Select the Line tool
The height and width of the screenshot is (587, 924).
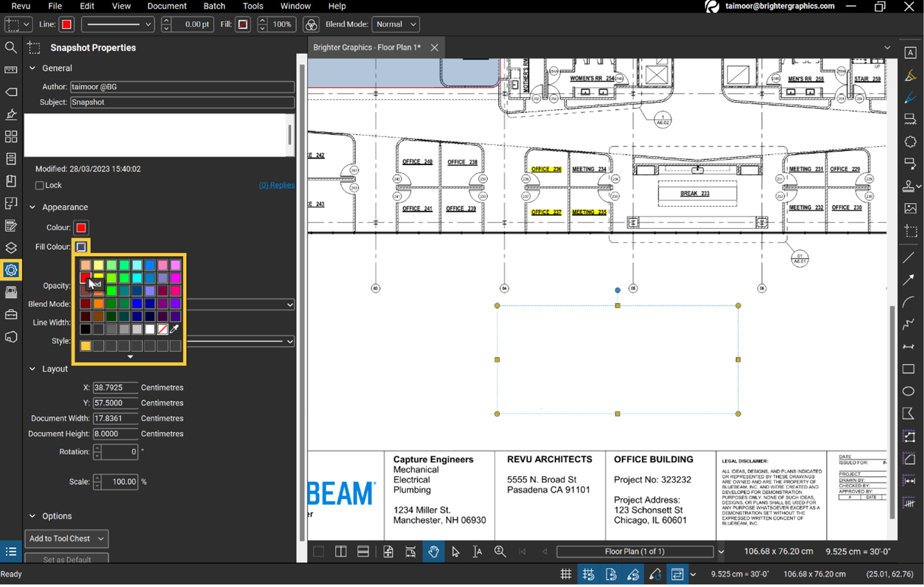tap(909, 258)
